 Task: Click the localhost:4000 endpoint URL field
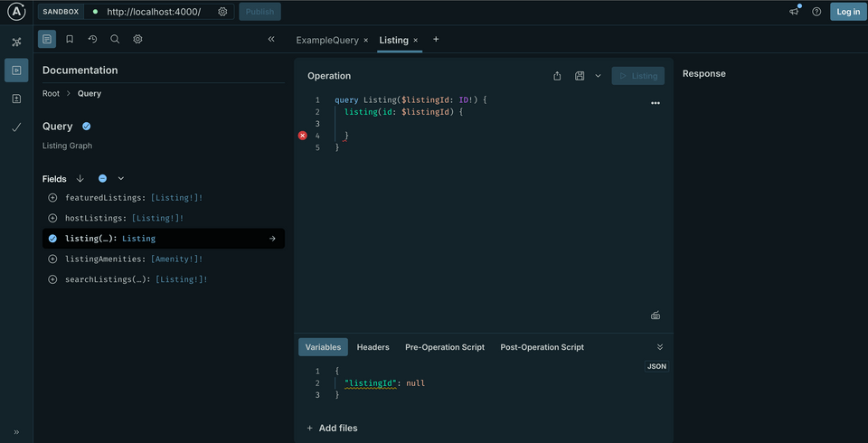[x=154, y=12]
